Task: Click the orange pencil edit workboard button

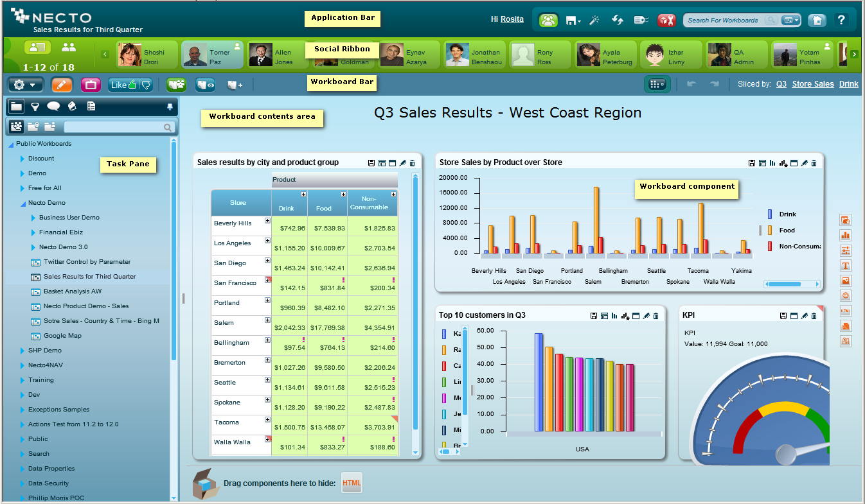Action: (x=62, y=84)
